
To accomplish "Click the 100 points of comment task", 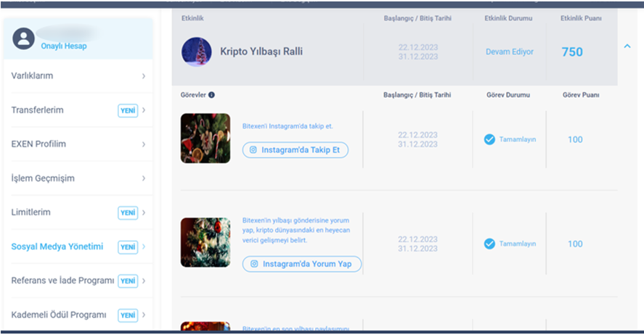I will point(575,244).
